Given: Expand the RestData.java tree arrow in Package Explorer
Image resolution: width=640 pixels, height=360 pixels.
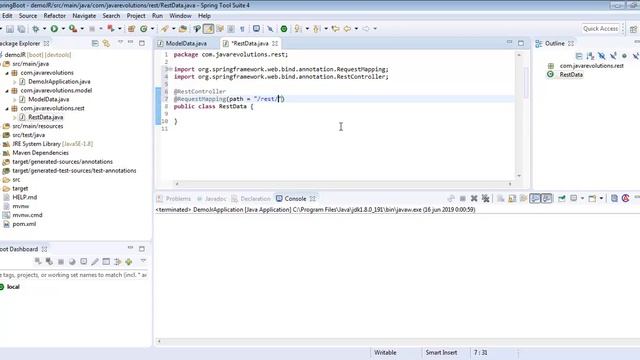Looking at the screenshot, I should click(15, 118).
